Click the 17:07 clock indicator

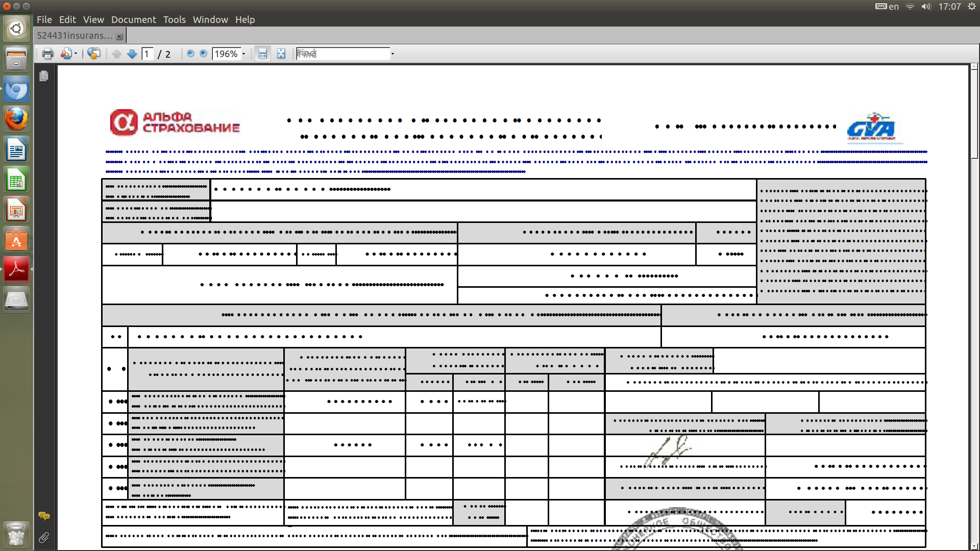tap(949, 7)
